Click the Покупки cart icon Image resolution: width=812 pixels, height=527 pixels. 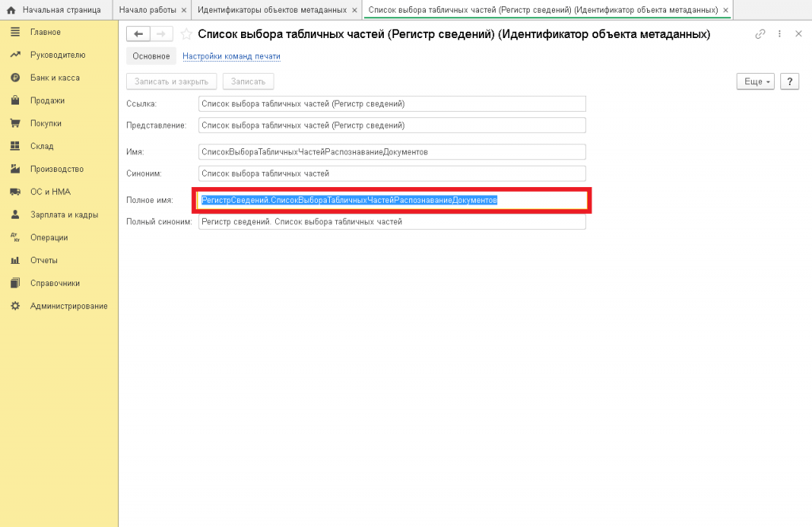click(15, 123)
